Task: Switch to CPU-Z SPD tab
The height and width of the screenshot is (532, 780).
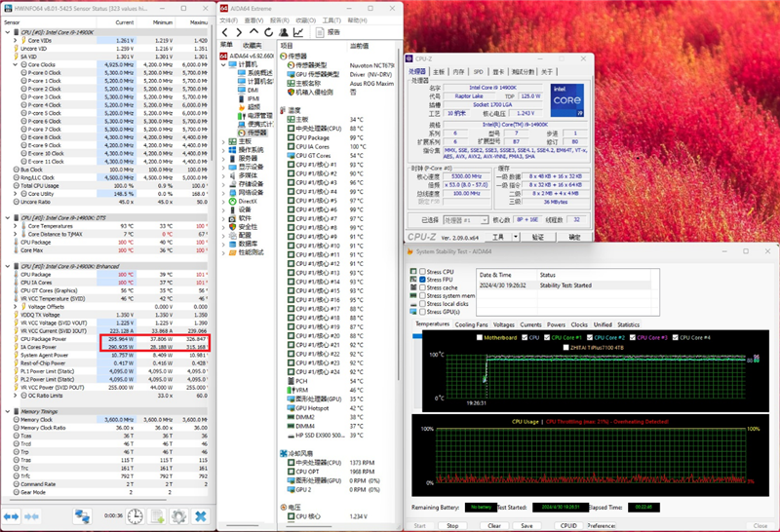Action: click(478, 72)
